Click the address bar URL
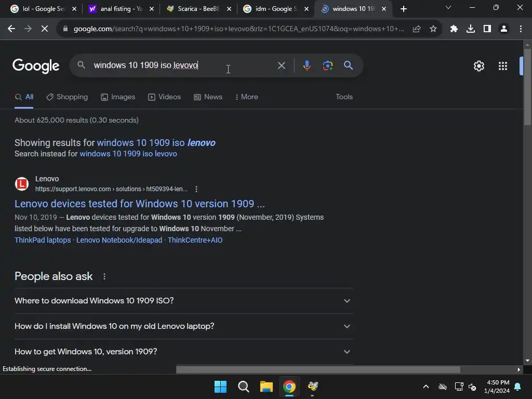532x399 pixels. 239,29
